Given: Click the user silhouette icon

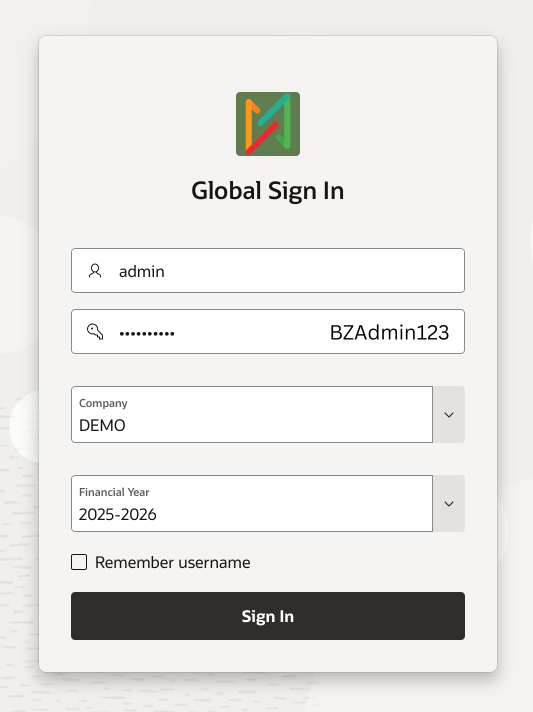Looking at the screenshot, I should coord(95,271).
